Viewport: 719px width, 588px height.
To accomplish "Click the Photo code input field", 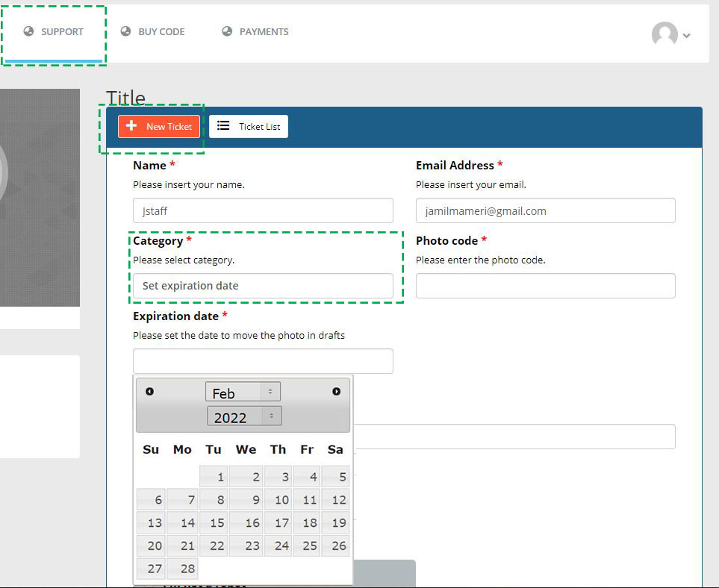I will [x=545, y=286].
